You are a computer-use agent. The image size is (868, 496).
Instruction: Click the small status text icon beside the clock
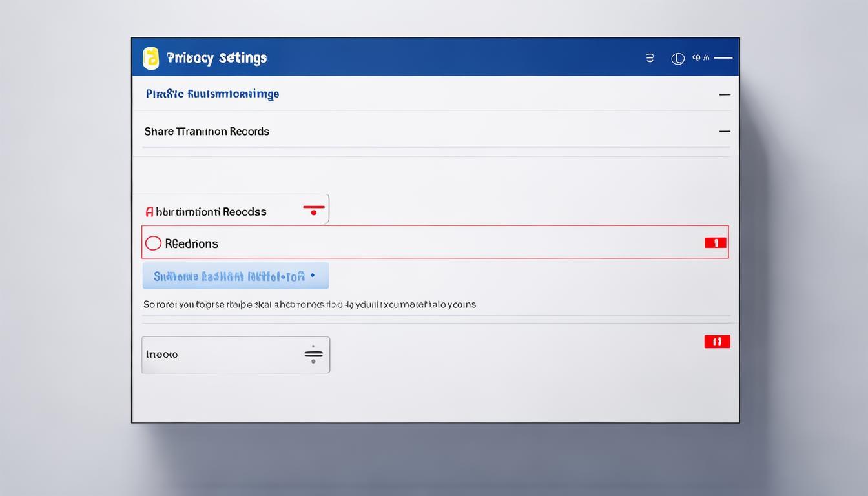point(701,58)
